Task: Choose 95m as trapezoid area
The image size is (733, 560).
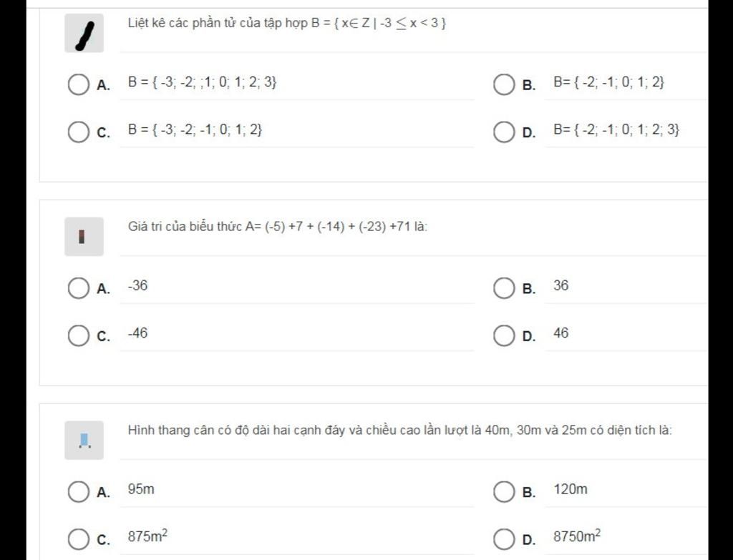Action: coord(79,492)
